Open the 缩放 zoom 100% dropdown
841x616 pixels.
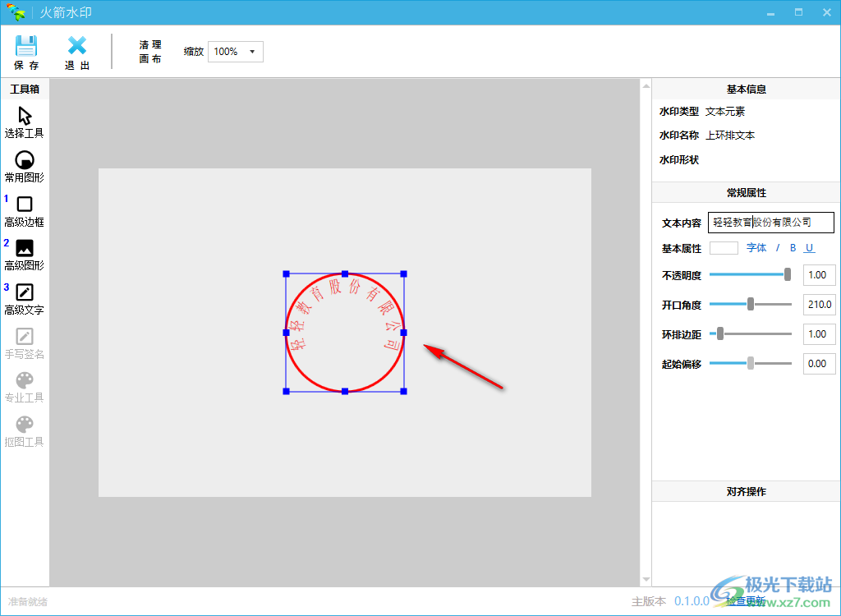tap(235, 52)
